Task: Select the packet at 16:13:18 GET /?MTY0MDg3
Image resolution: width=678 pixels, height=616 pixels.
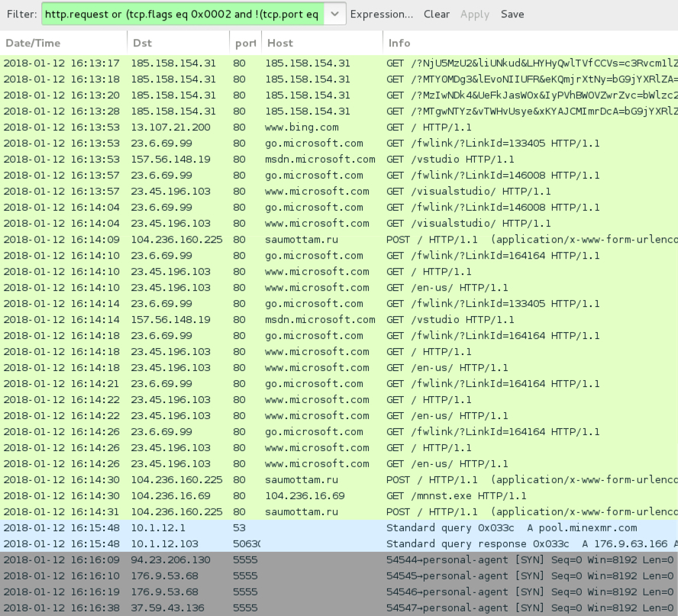Action: point(339,79)
